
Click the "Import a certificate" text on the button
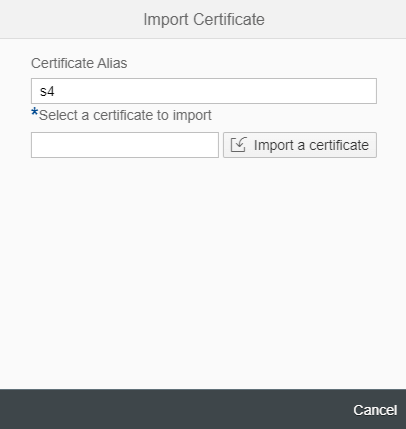311,145
